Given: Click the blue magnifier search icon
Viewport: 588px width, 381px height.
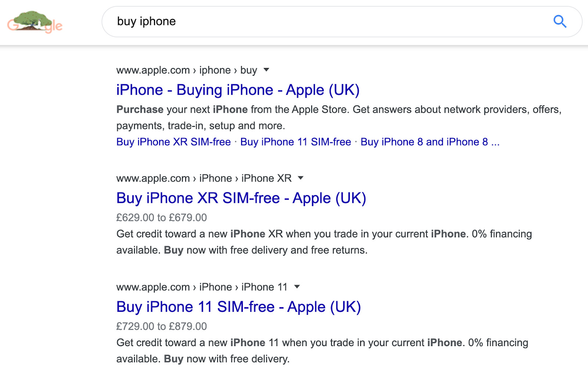Looking at the screenshot, I should click(x=560, y=22).
